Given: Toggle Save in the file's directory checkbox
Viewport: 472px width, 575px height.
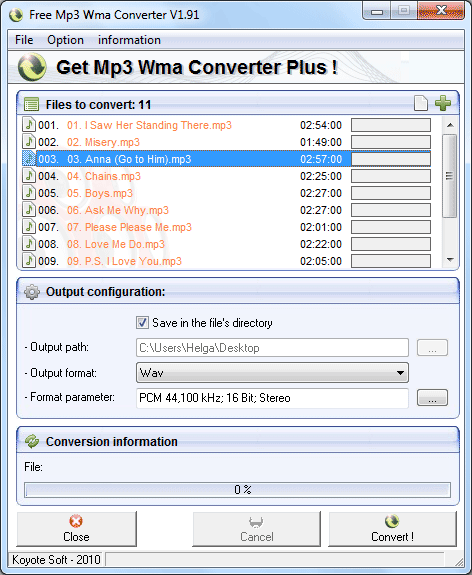Looking at the screenshot, I should [142, 323].
